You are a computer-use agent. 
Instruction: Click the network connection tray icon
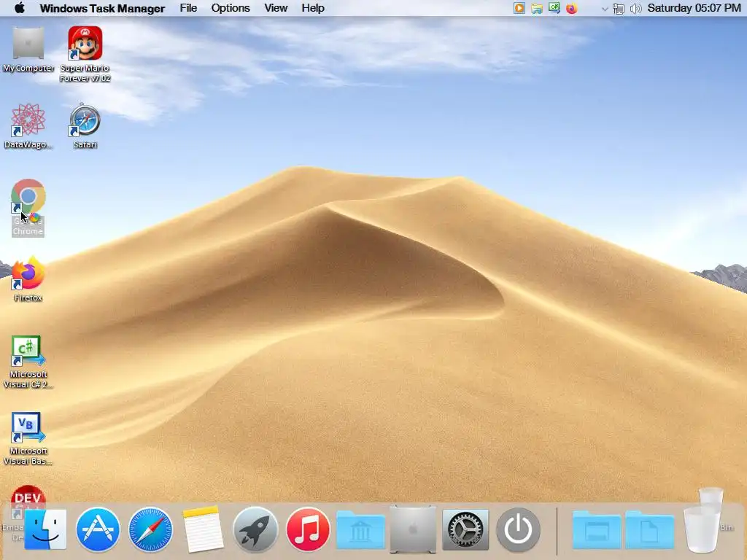point(619,9)
